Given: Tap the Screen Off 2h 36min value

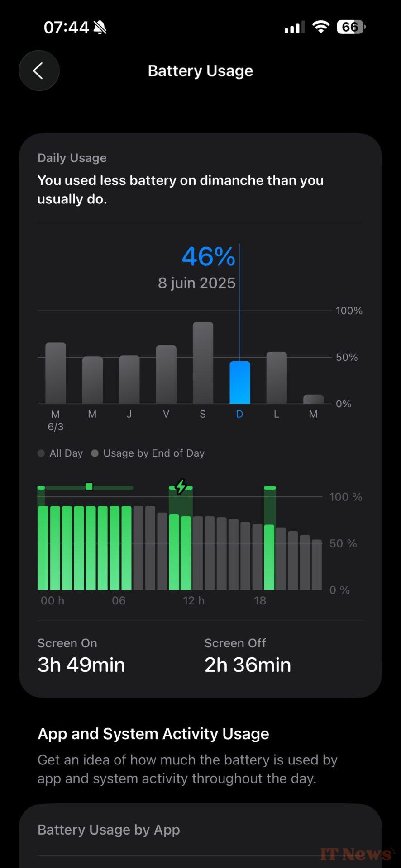Looking at the screenshot, I should pos(248,665).
